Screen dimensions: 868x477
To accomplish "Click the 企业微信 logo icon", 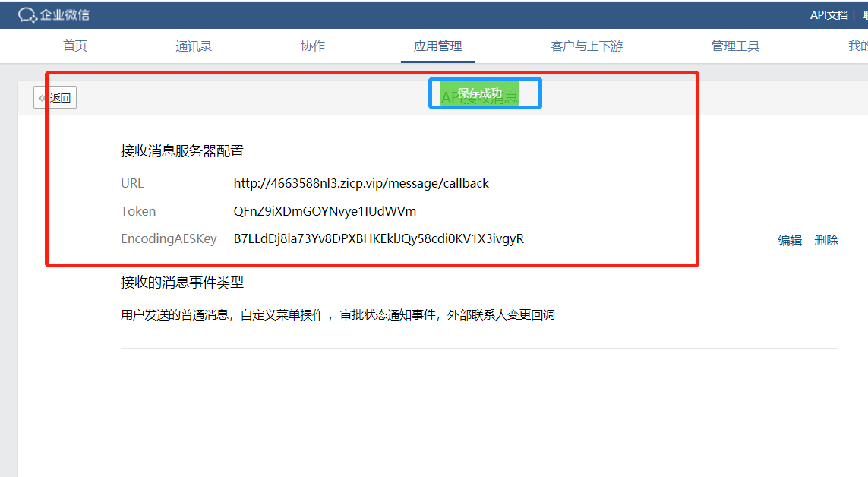I will tap(27, 15).
